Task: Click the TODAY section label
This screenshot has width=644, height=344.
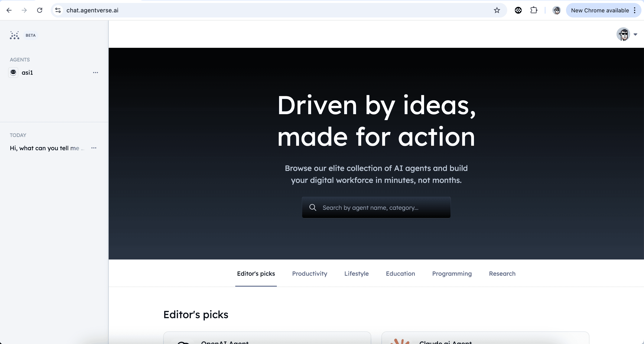Action: point(18,135)
